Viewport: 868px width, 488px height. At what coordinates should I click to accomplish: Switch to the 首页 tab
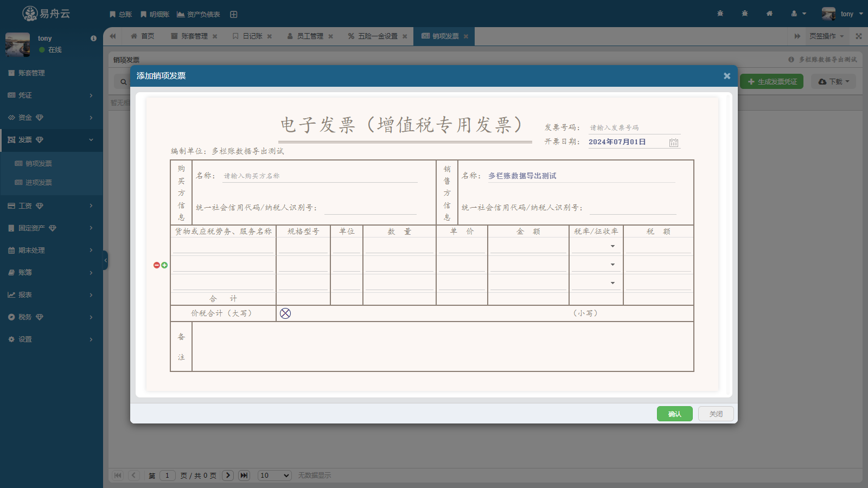click(143, 36)
